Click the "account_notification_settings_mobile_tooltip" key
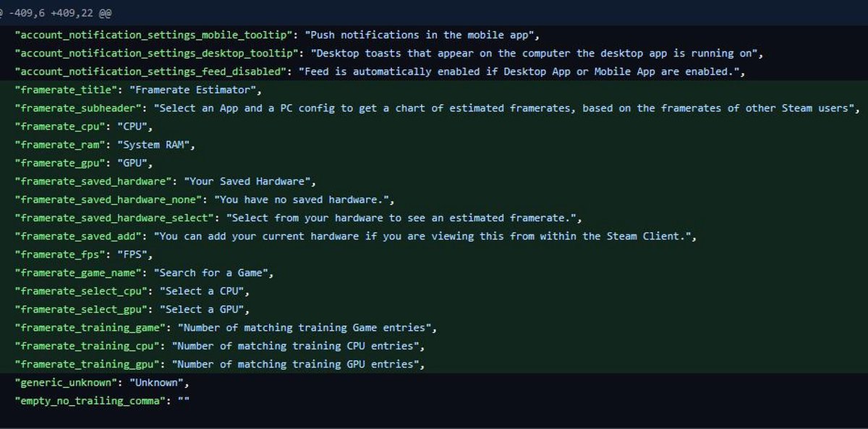Viewport: 868px width, 429px height. click(153, 35)
